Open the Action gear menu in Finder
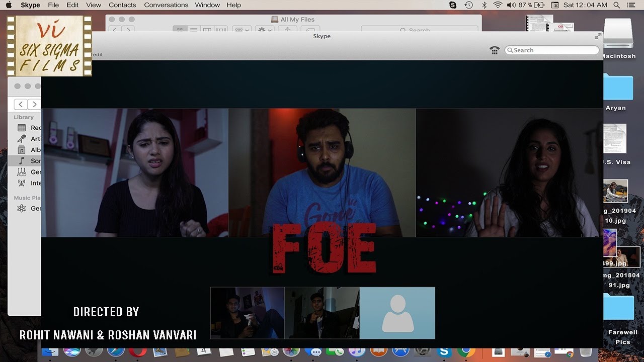The height and width of the screenshot is (362, 644). (x=264, y=29)
